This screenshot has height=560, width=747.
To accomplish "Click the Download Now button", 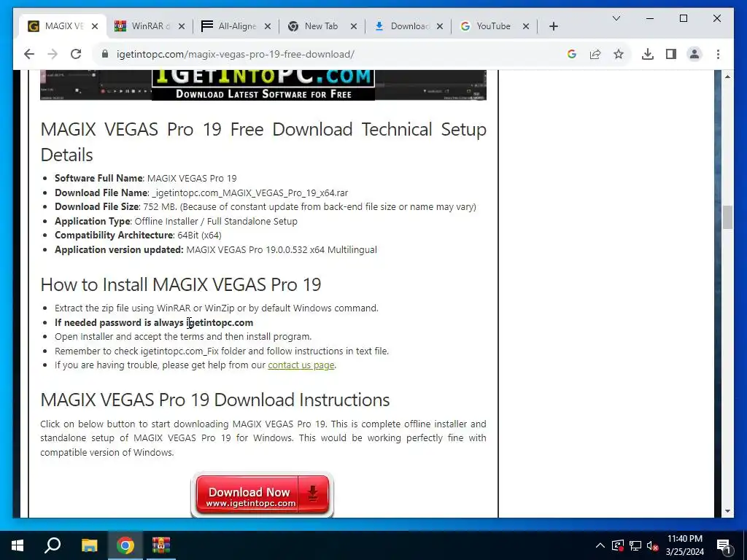I will 262,495.
